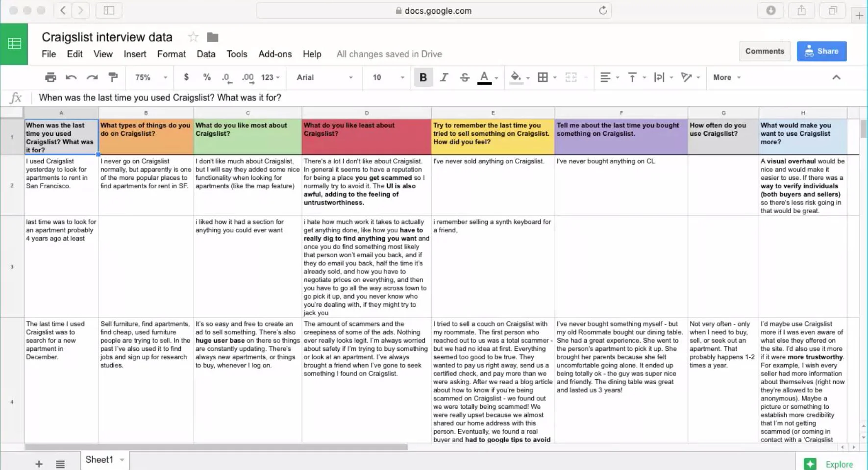Select the Paint format tool
868x470 pixels.
point(113,77)
